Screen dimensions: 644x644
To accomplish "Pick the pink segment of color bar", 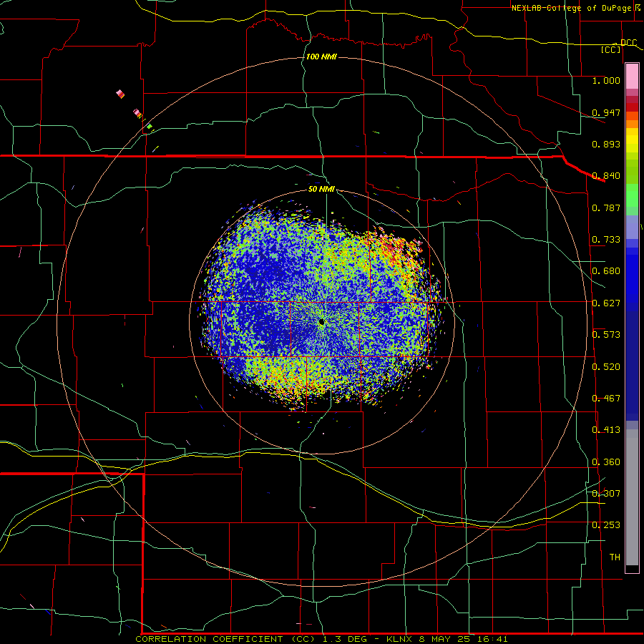I will coord(632,77).
